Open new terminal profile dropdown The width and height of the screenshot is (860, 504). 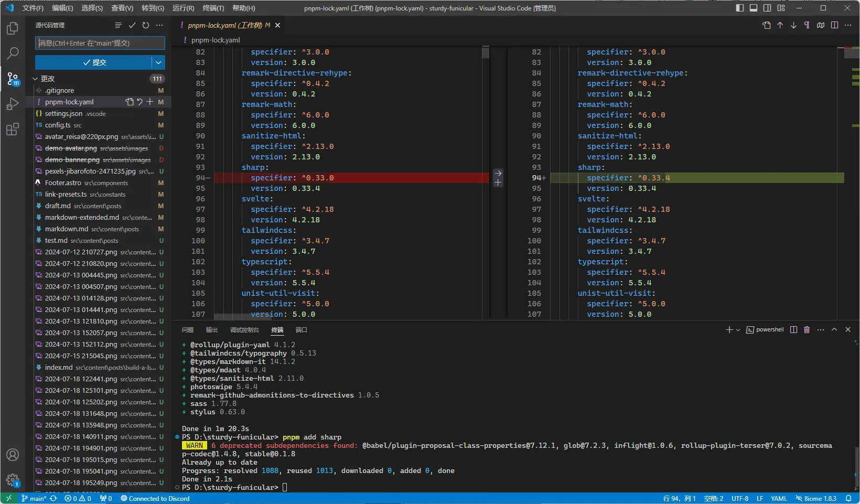(x=738, y=330)
